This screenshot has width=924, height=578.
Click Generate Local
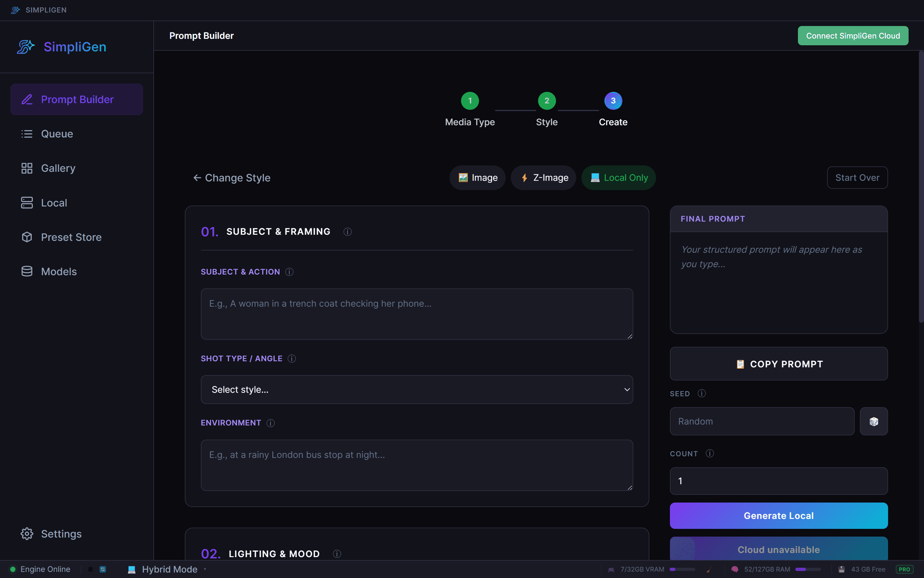tap(779, 516)
